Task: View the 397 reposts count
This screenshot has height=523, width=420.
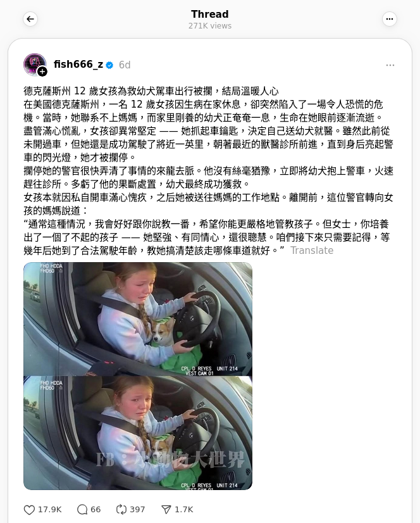Action: [137, 510]
